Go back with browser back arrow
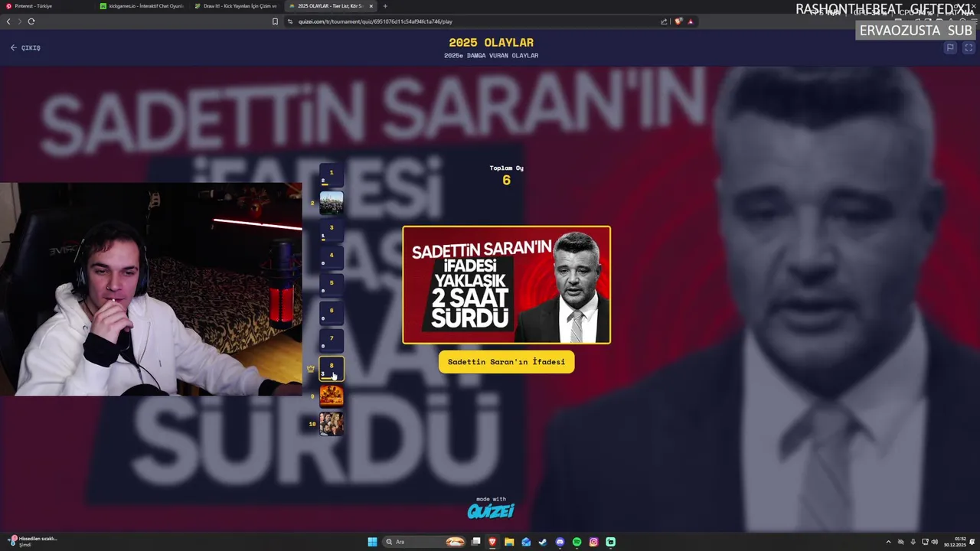Viewport: 980px width, 551px height. click(8, 21)
